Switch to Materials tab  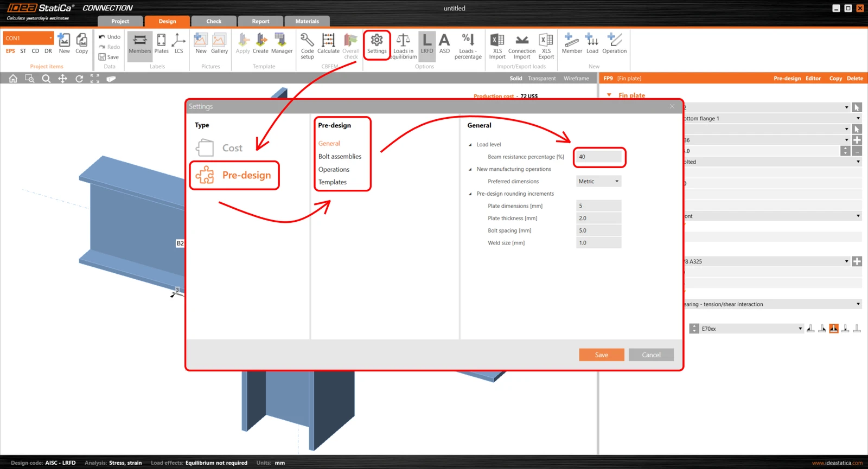click(307, 21)
